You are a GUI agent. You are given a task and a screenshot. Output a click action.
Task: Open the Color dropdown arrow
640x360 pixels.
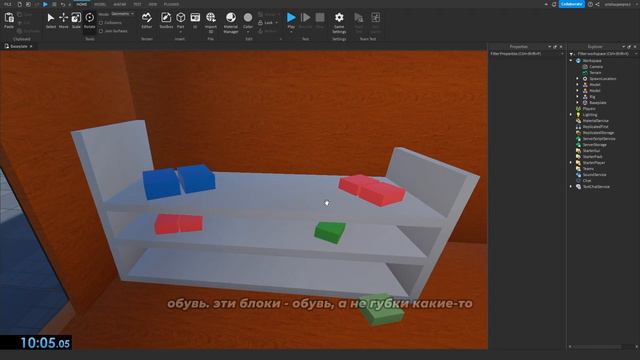pos(248,31)
